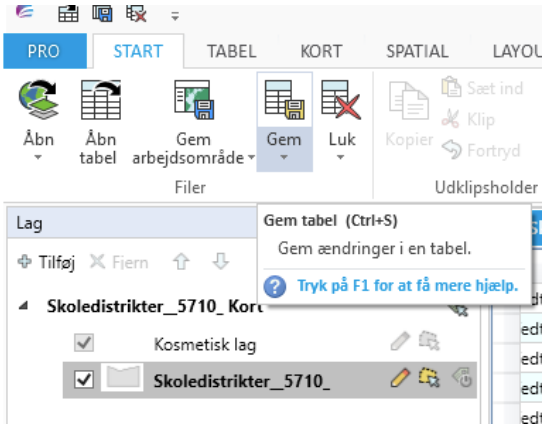
Task: Click quick access save all icon
Action: click(x=102, y=14)
